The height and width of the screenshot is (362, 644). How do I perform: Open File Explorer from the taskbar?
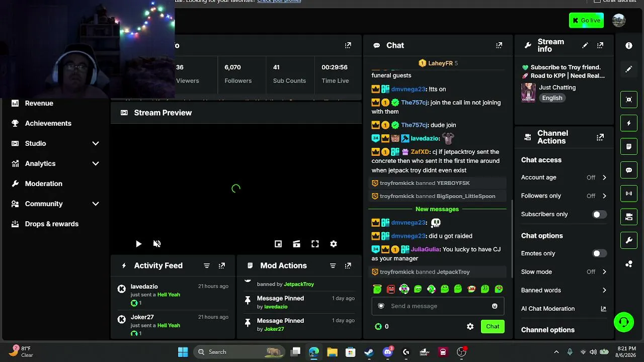pyautogui.click(x=332, y=352)
